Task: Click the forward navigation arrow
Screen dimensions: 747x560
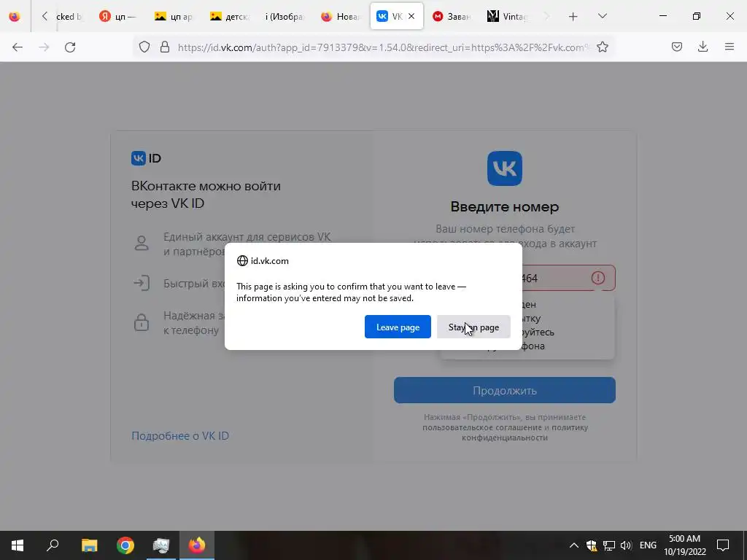Action: tap(44, 47)
